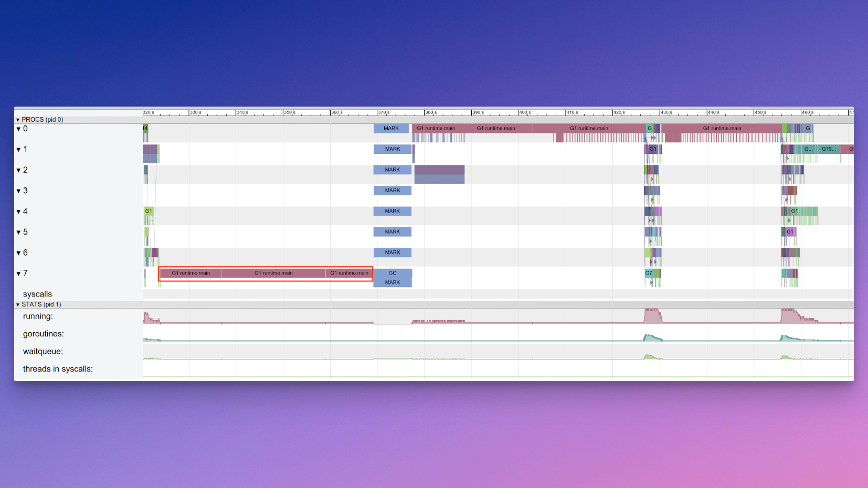Select the MARK slice on proc 1

(x=393, y=149)
